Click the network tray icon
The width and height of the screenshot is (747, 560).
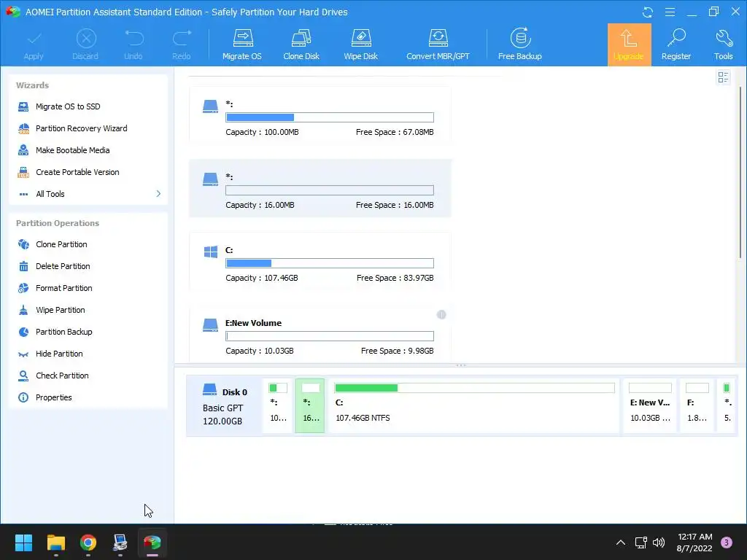pos(640,542)
